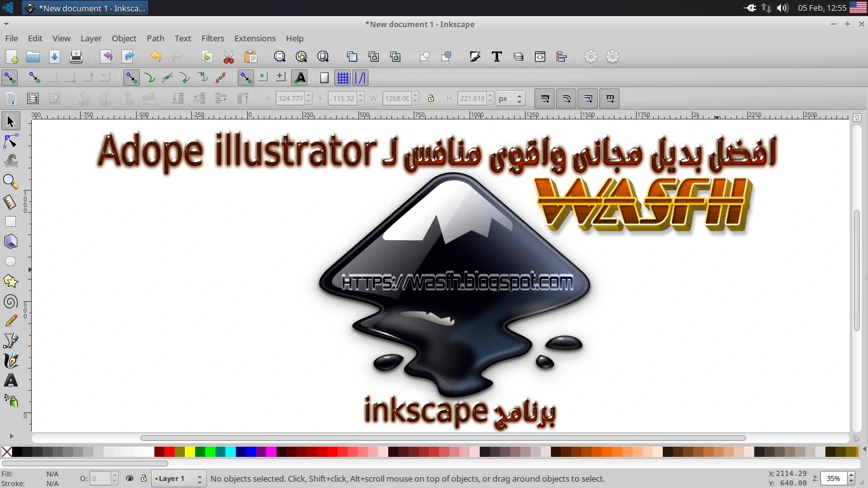Activate the Node edit tool

(10, 141)
